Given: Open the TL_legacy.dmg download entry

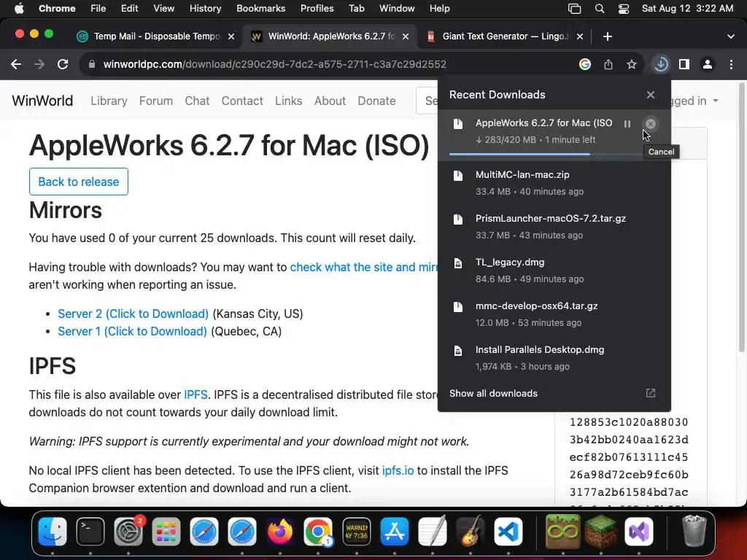Looking at the screenshot, I should (554, 271).
